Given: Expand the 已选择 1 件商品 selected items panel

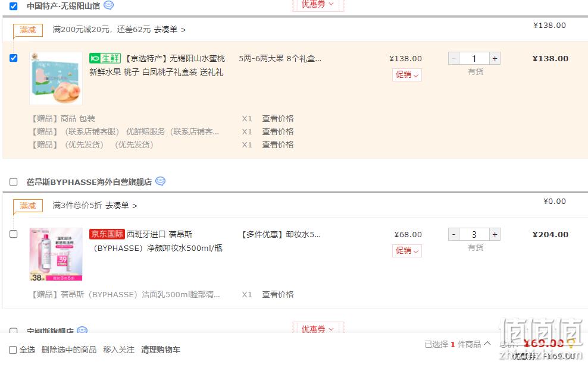Looking at the screenshot, I should (x=458, y=344).
